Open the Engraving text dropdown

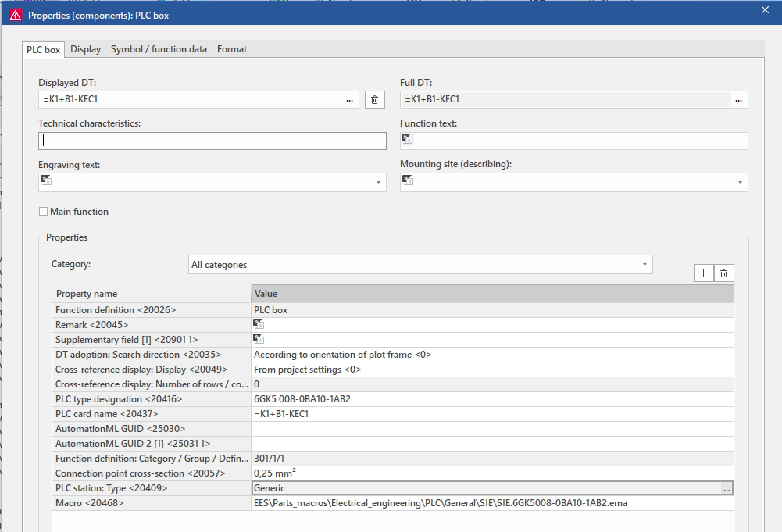click(x=379, y=182)
